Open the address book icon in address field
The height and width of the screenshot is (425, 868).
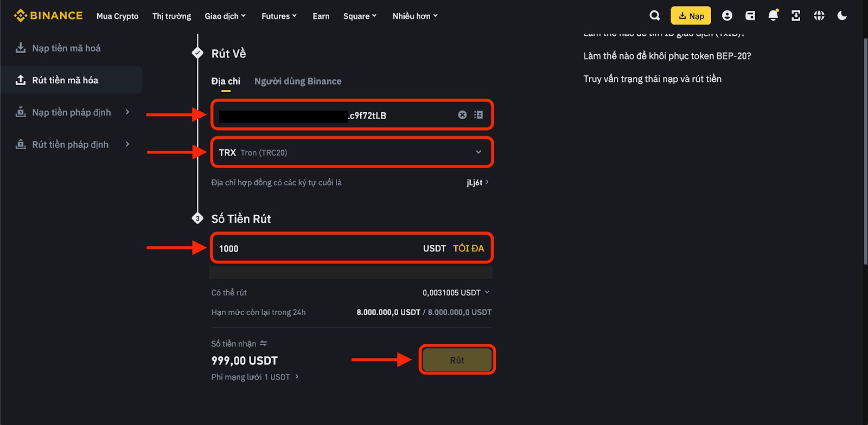pyautogui.click(x=478, y=114)
